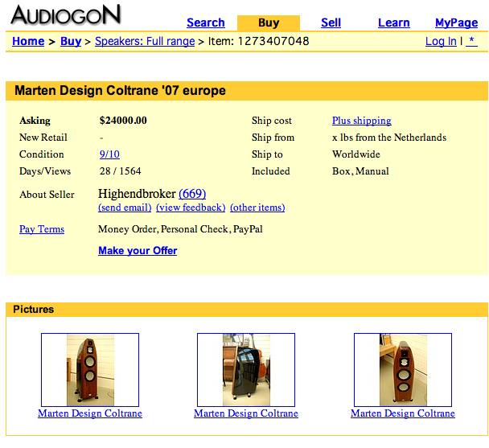Open the Pay Terms link
The image size is (489, 448).
[x=42, y=229]
